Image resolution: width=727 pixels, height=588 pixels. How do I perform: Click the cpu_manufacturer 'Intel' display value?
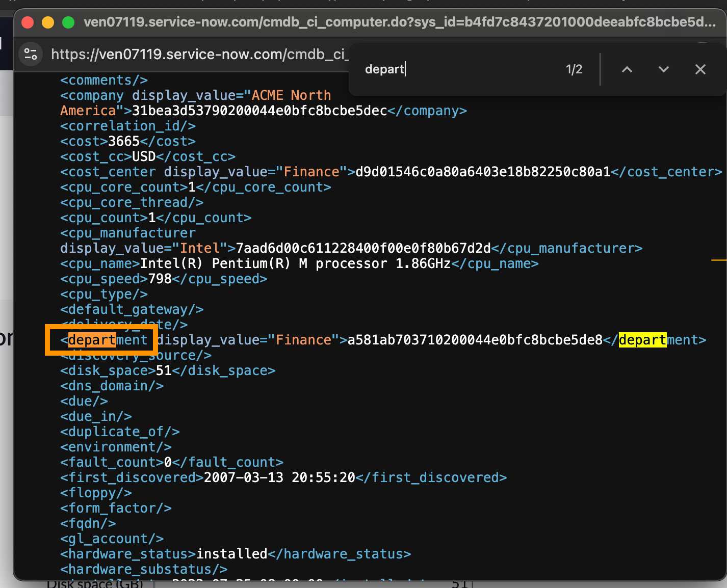[200, 248]
